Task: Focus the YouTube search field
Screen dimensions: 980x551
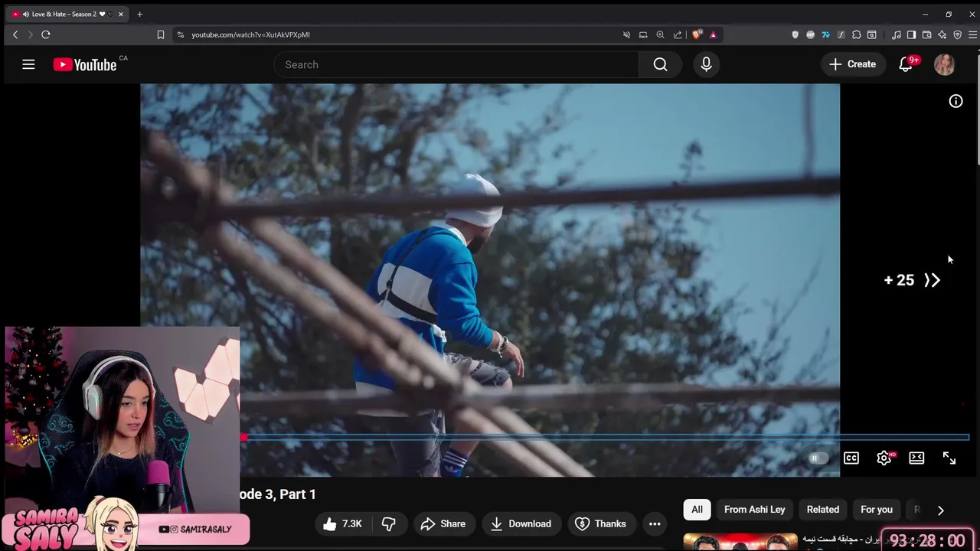Action: 456,64
